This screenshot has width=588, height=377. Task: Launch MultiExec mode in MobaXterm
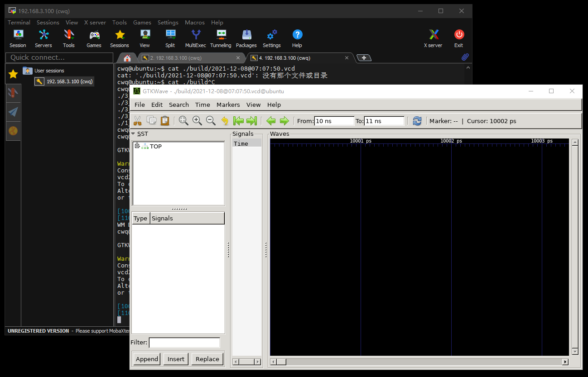click(x=196, y=38)
